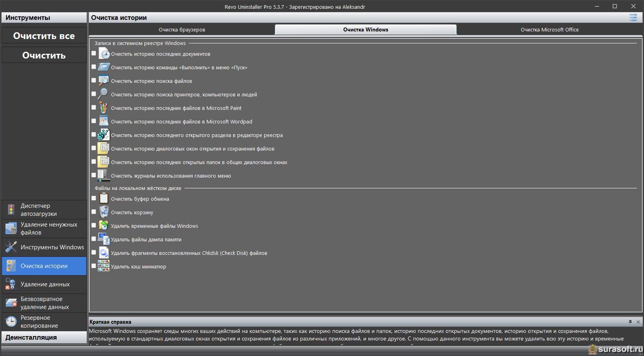Enable clearing start menu usage logs checkbox
The image size is (644, 356).
tap(94, 175)
